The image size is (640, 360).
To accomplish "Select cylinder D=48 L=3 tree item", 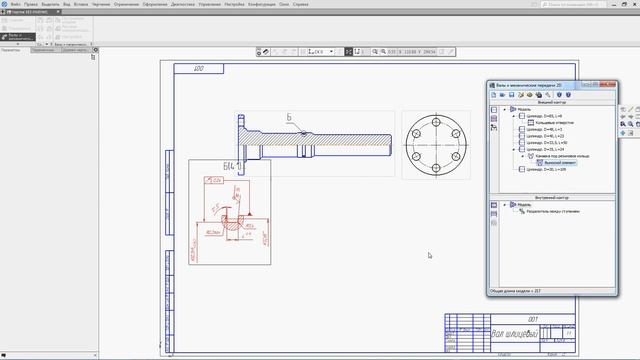I will click(544, 129).
